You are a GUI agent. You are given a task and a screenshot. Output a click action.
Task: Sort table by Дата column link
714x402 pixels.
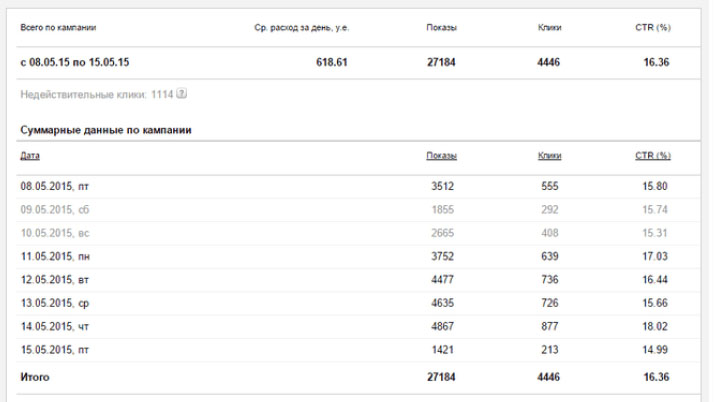pyautogui.click(x=30, y=156)
